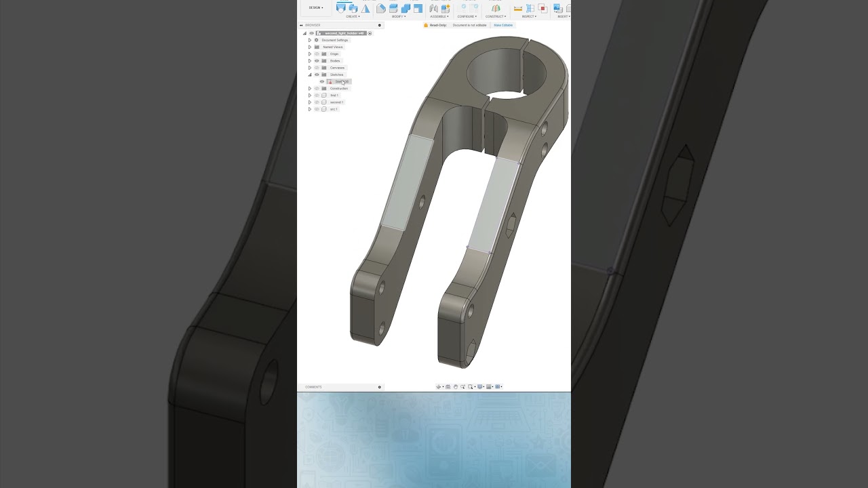The height and width of the screenshot is (488, 868).
Task: Click the Make Editable link
Action: [x=503, y=25]
